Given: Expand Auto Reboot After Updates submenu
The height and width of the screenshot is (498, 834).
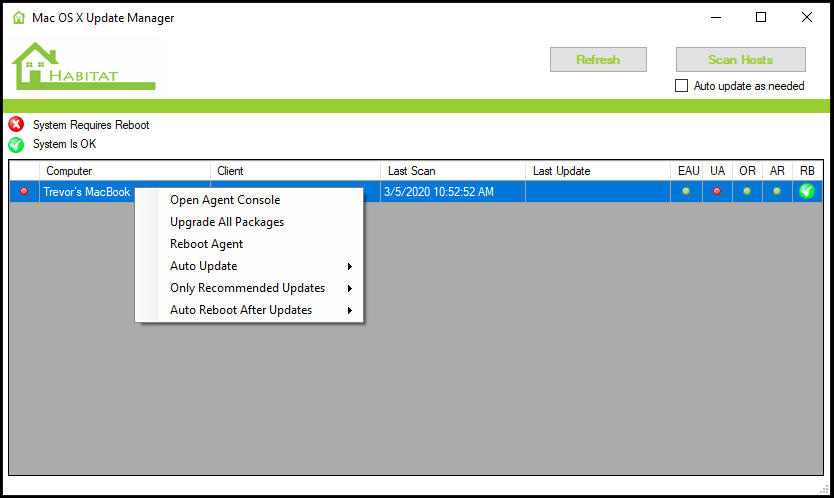Looking at the screenshot, I should point(260,310).
